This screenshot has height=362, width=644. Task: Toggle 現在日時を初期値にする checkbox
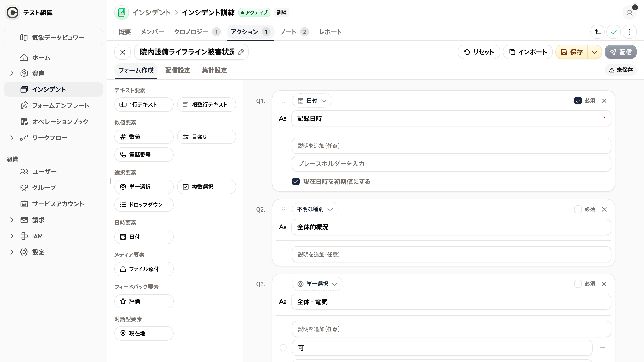click(296, 182)
